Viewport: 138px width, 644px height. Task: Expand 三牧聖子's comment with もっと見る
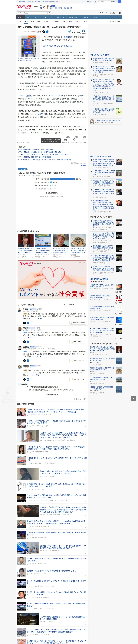pyautogui.click(x=38, y=356)
